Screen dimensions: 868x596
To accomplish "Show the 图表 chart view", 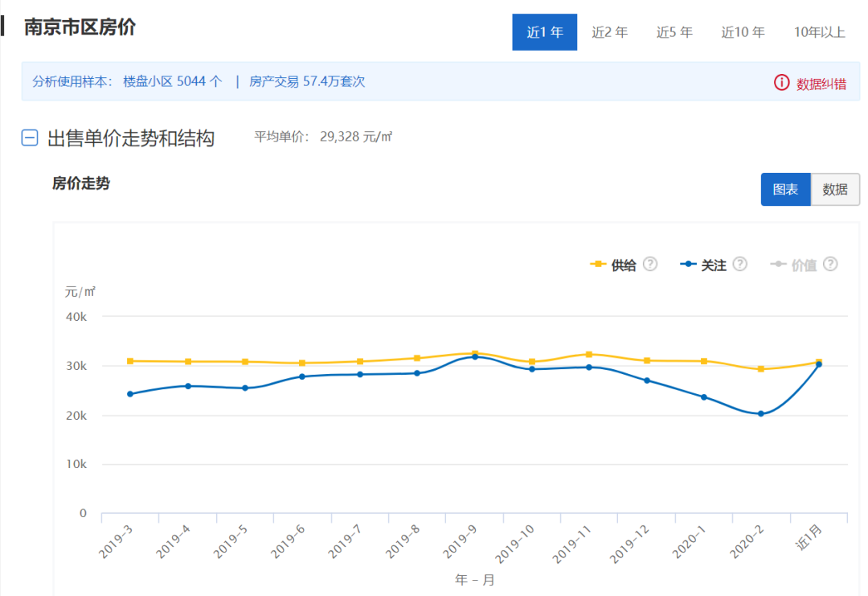I will 785,190.
